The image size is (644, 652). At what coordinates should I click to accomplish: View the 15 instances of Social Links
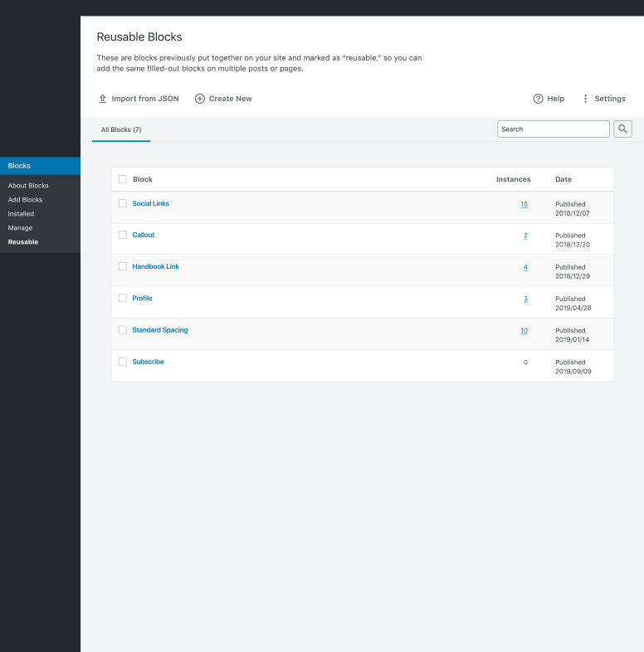pos(524,204)
